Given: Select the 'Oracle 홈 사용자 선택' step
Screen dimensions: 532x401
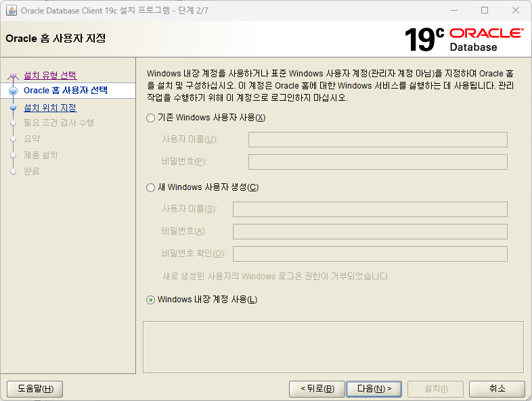Looking at the screenshot, I should click(x=66, y=90).
